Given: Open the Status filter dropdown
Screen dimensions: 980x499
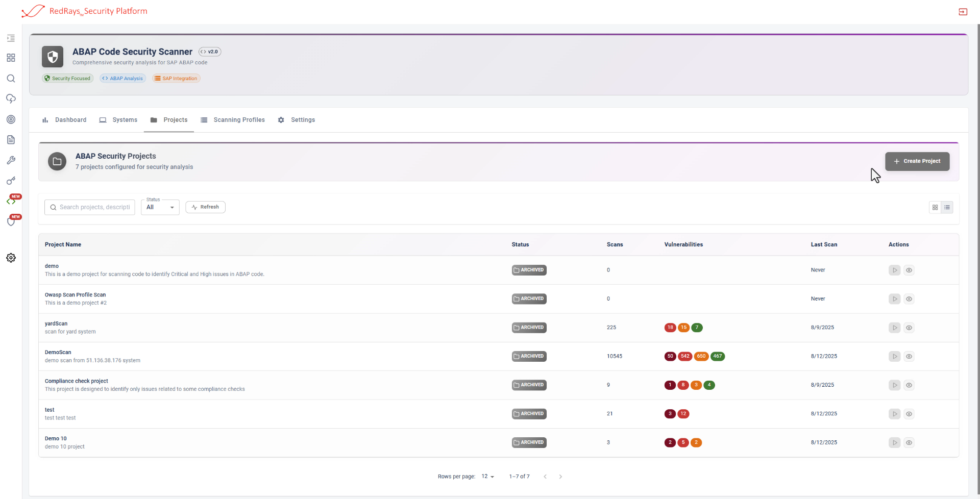Looking at the screenshot, I should 160,207.
